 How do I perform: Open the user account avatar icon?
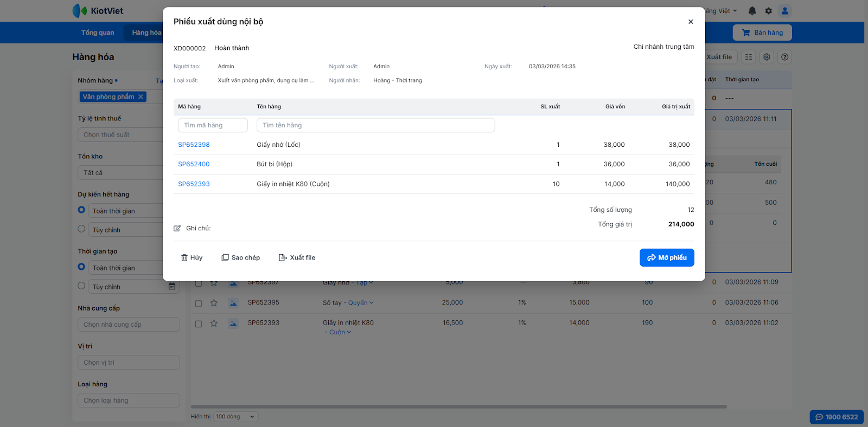pyautogui.click(x=784, y=11)
